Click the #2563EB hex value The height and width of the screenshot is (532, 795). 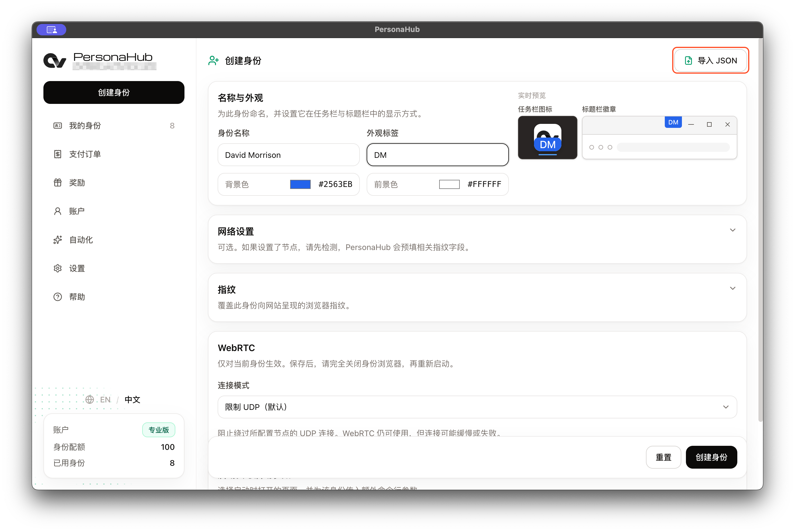pos(335,184)
